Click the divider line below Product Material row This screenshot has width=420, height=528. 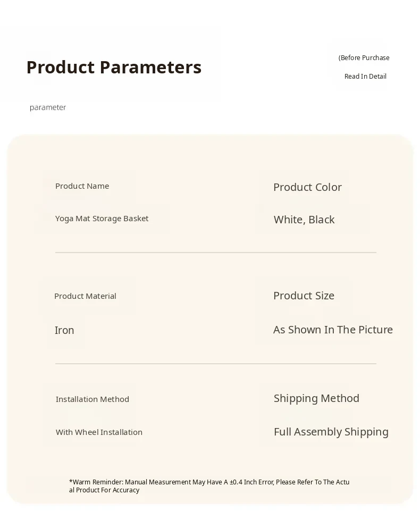coord(215,364)
